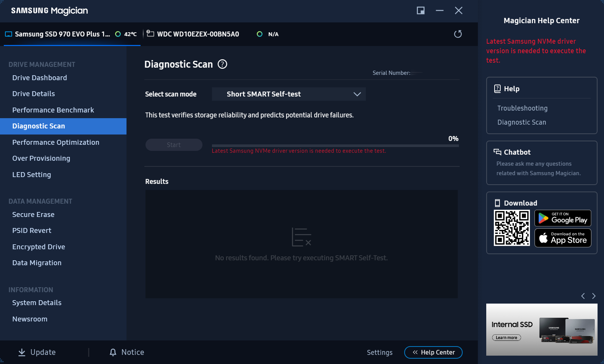The image size is (604, 364).
Task: Open Diagnostic Scan help link
Action: 522,122
